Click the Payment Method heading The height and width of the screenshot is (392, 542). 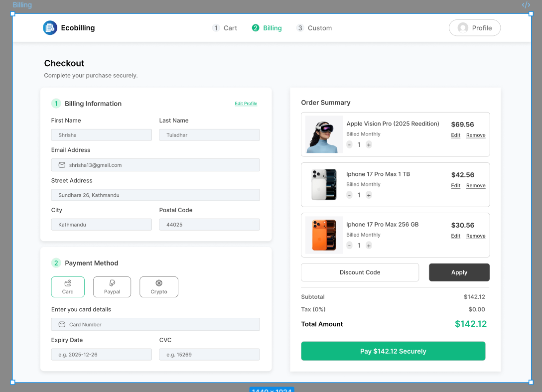(92, 263)
